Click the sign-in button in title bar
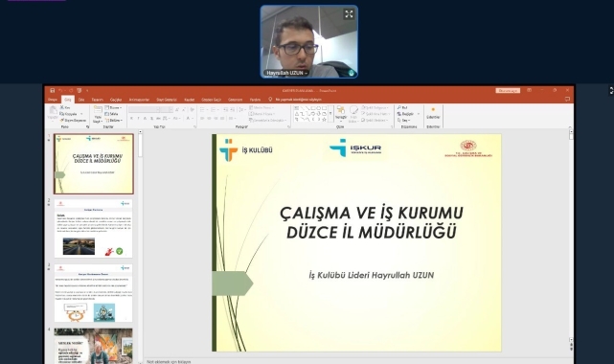Viewport: 614px width, 364px height. [508, 90]
